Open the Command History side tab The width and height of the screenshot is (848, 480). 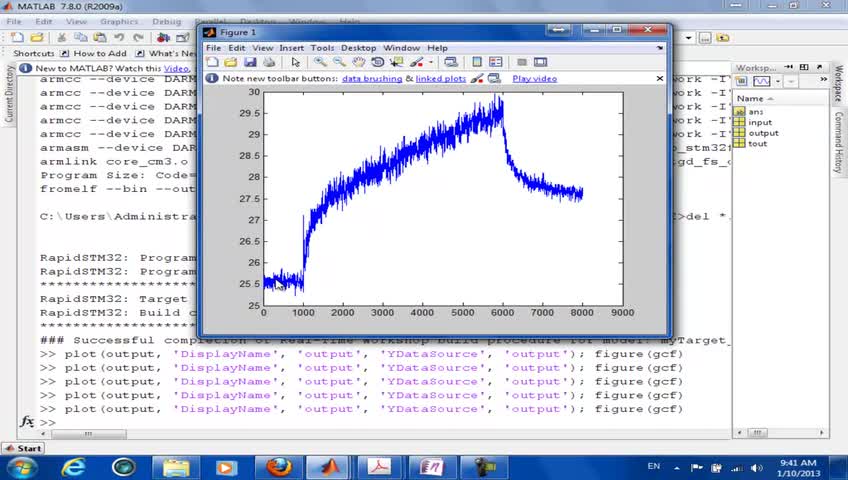[x=838, y=142]
